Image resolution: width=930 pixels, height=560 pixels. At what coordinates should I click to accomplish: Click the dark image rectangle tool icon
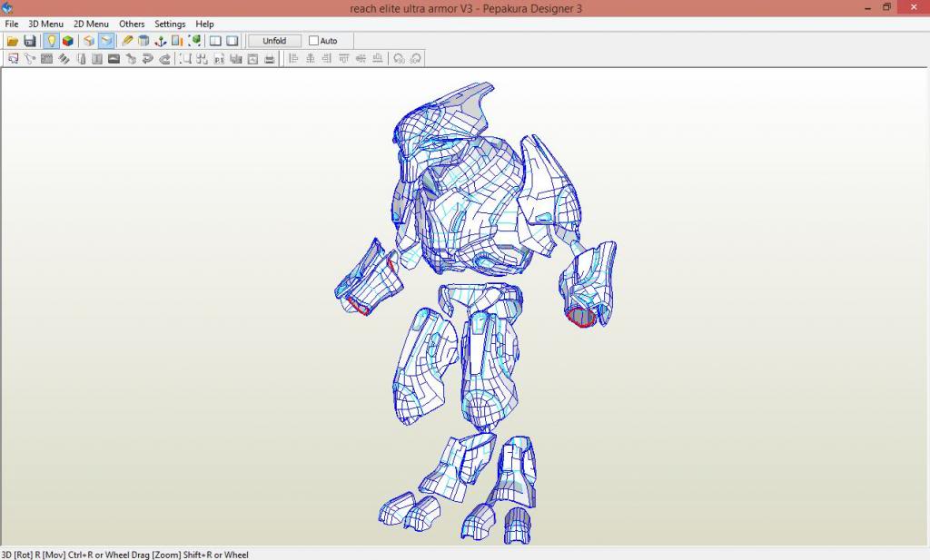[x=114, y=59]
